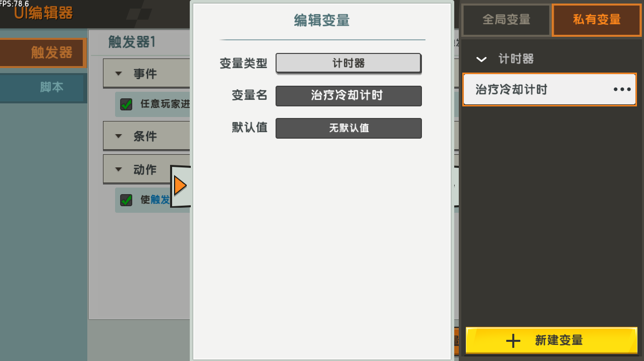The height and width of the screenshot is (361, 644).
Task: Collapse the 计时器 chevron in the variable list
Action: click(x=481, y=59)
